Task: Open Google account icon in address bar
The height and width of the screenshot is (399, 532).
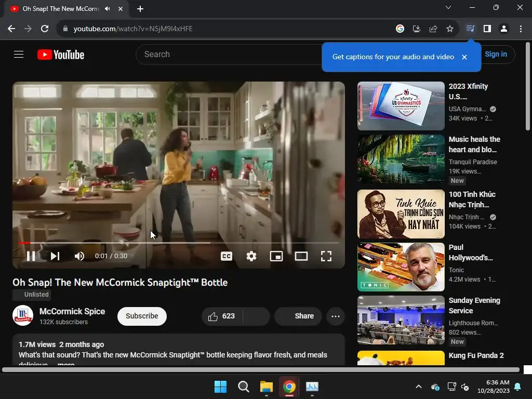Action: tap(400, 29)
